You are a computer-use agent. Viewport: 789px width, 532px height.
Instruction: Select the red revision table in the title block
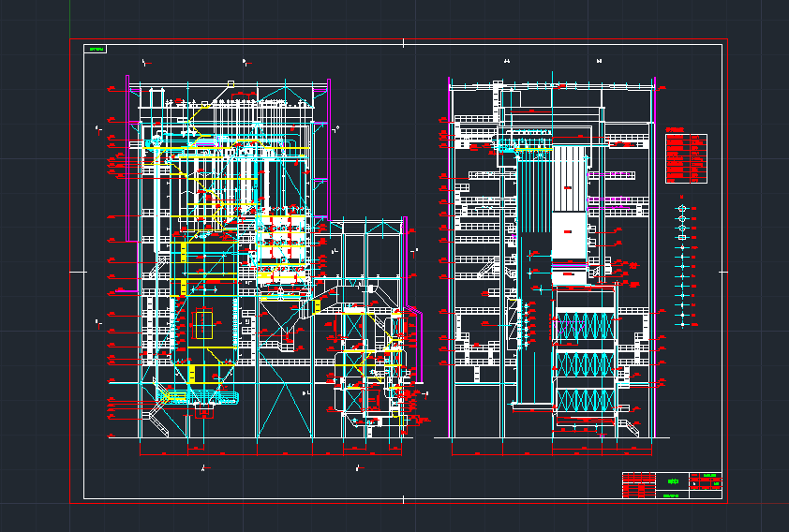coord(639,482)
